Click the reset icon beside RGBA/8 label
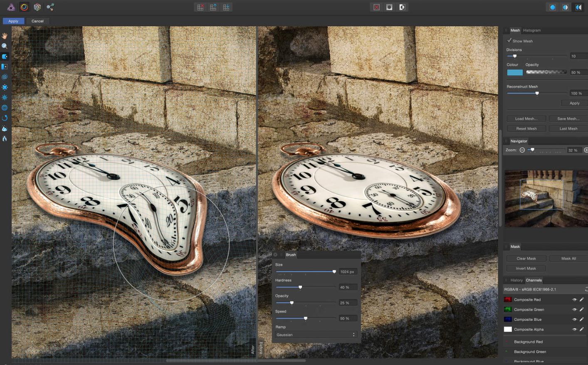Screen dimensions: 588x365 tap(586, 289)
